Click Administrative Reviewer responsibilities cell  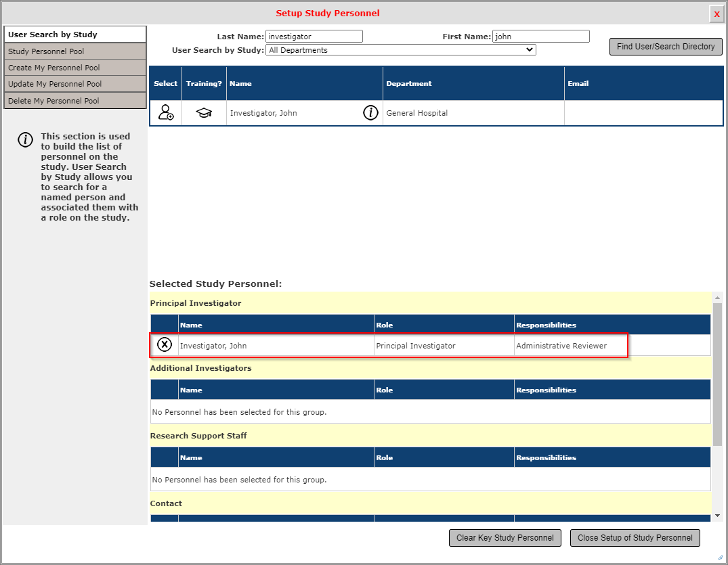(x=561, y=346)
